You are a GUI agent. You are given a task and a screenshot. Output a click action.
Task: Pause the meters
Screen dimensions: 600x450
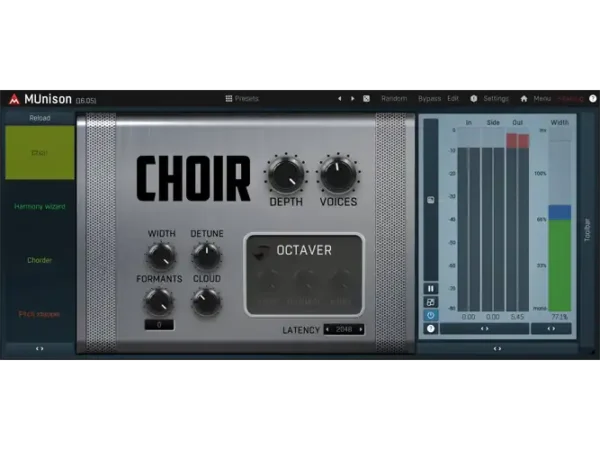point(431,289)
